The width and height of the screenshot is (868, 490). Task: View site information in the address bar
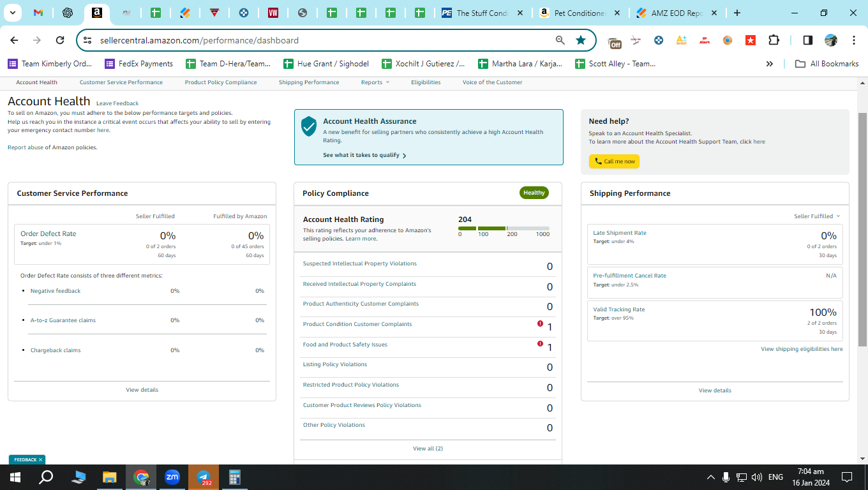pos(88,40)
